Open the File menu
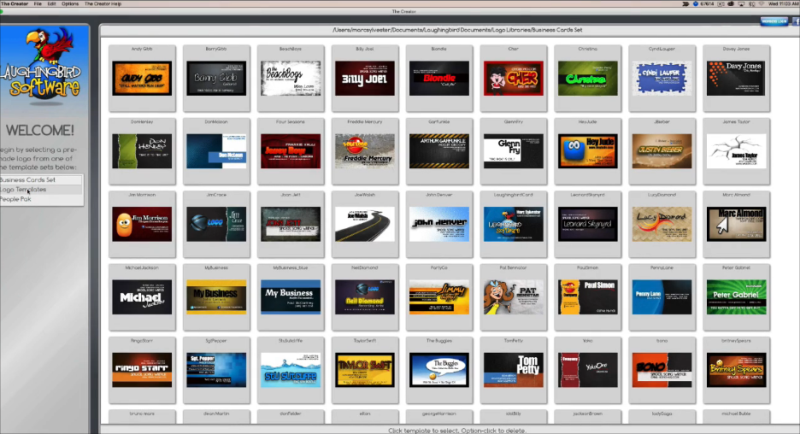800x434 pixels. (37, 4)
